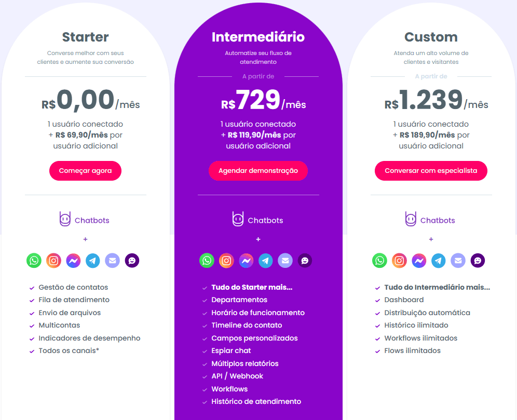
Task: Click the Chatbots robot icon in Custom plan
Action: point(411,219)
